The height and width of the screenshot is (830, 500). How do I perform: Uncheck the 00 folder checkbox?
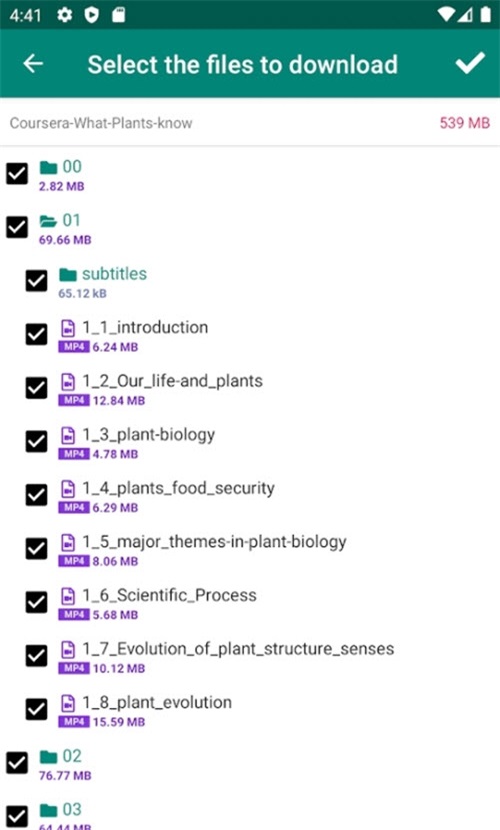click(17, 173)
